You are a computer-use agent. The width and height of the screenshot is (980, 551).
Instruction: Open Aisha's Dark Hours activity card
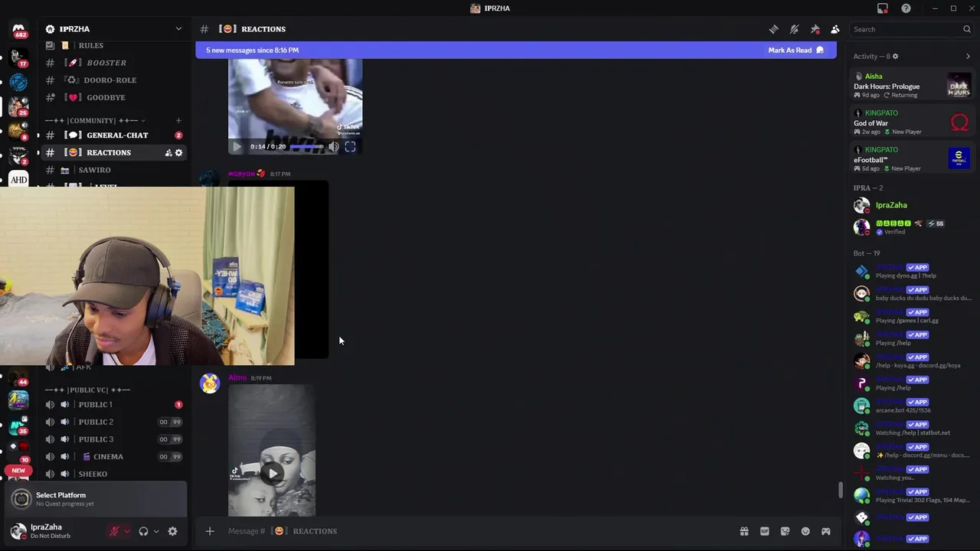coord(912,86)
